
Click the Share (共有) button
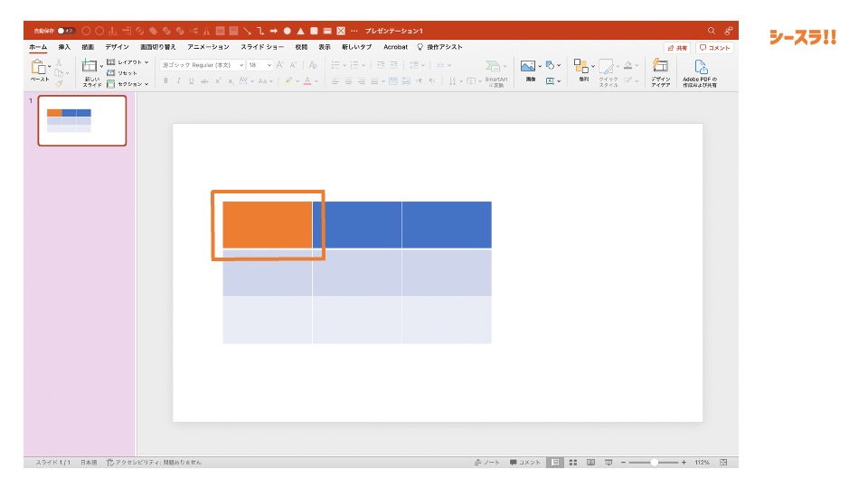(676, 48)
